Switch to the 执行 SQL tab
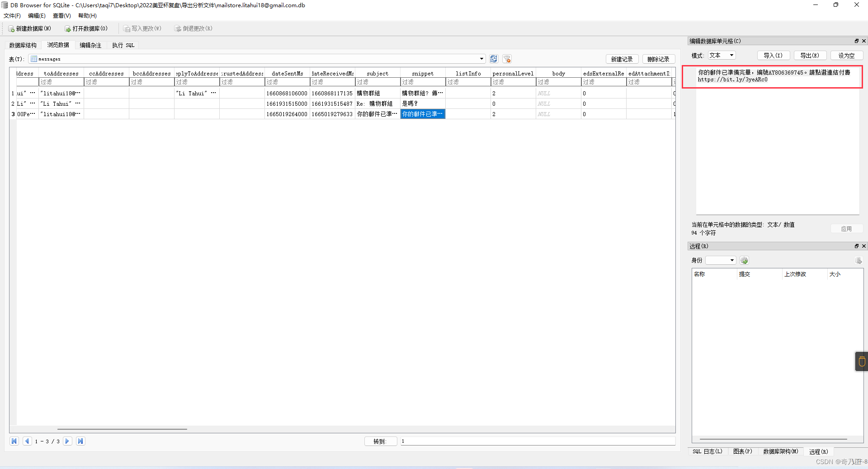Image resolution: width=868 pixels, height=469 pixels. point(123,45)
